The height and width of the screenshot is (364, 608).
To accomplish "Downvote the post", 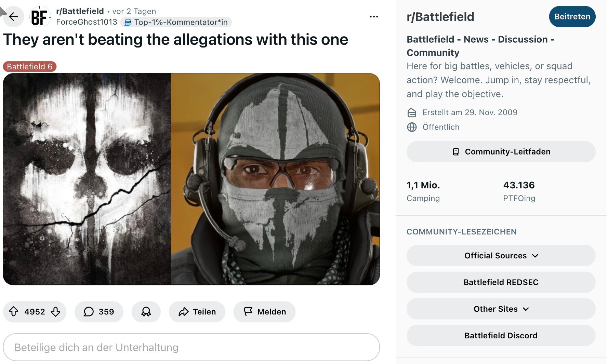I will (x=55, y=311).
